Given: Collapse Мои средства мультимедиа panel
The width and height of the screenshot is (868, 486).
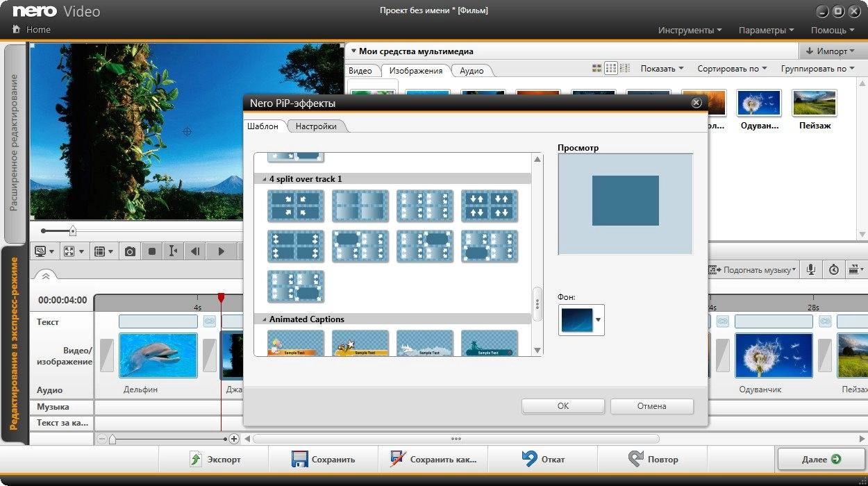Looking at the screenshot, I should (x=353, y=51).
